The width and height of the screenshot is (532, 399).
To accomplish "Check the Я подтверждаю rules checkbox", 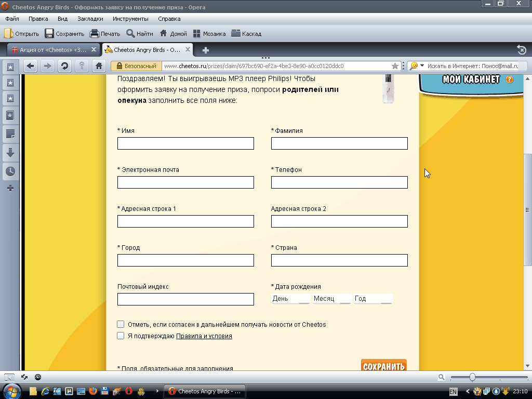I will (121, 336).
